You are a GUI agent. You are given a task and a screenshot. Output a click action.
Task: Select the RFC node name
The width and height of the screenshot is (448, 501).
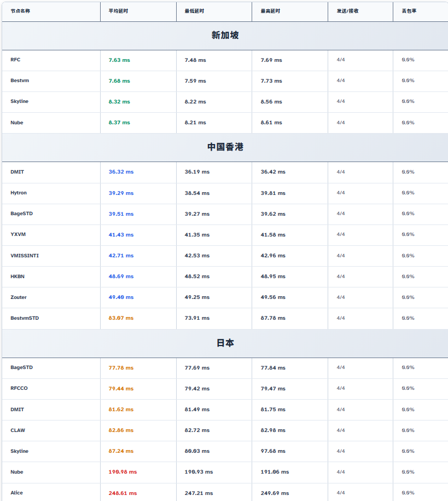[x=15, y=60]
